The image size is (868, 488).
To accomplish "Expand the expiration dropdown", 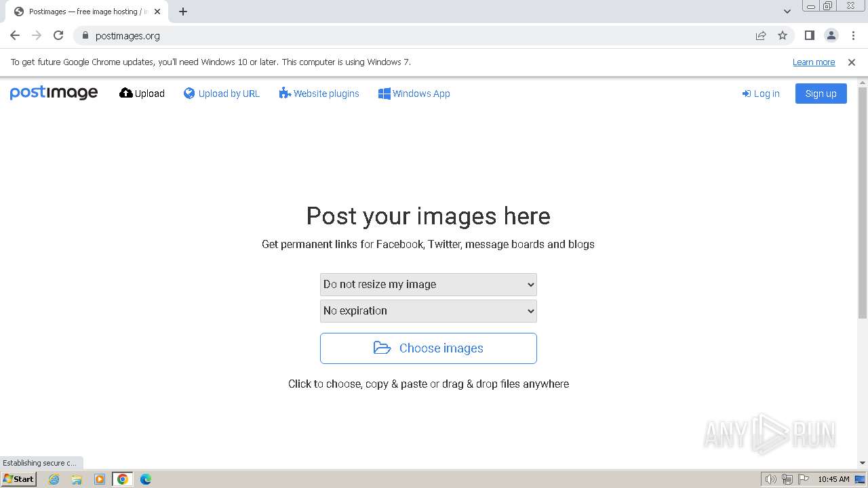I will click(429, 311).
